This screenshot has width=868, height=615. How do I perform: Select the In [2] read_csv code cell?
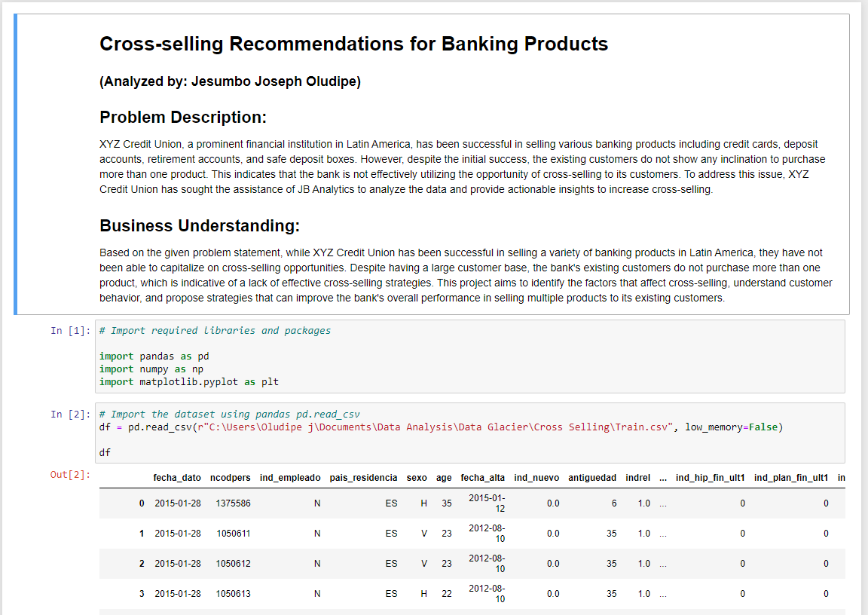[x=469, y=433]
